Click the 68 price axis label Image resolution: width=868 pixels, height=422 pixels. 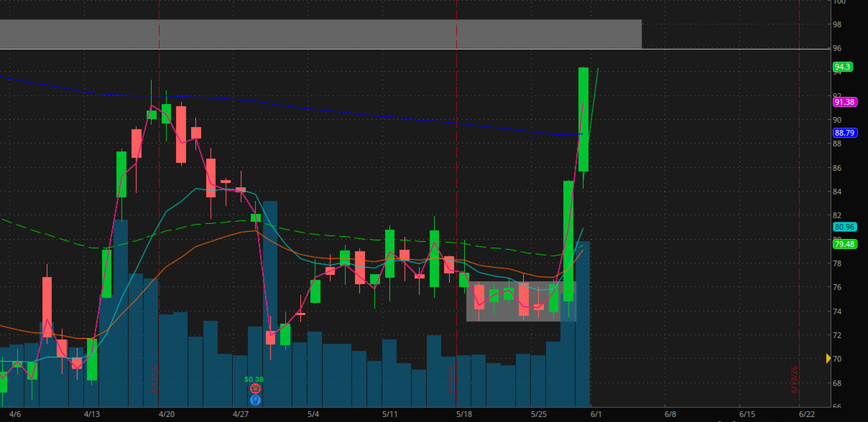point(837,383)
